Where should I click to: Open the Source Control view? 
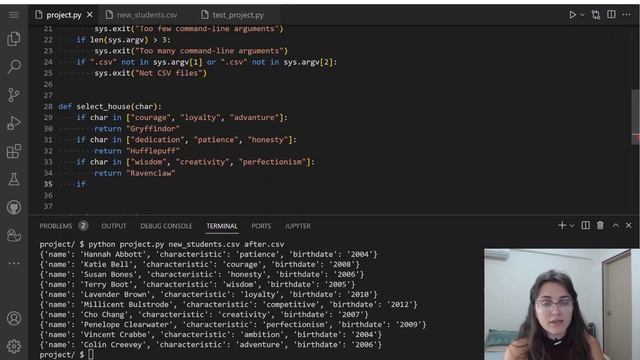pos(14,95)
